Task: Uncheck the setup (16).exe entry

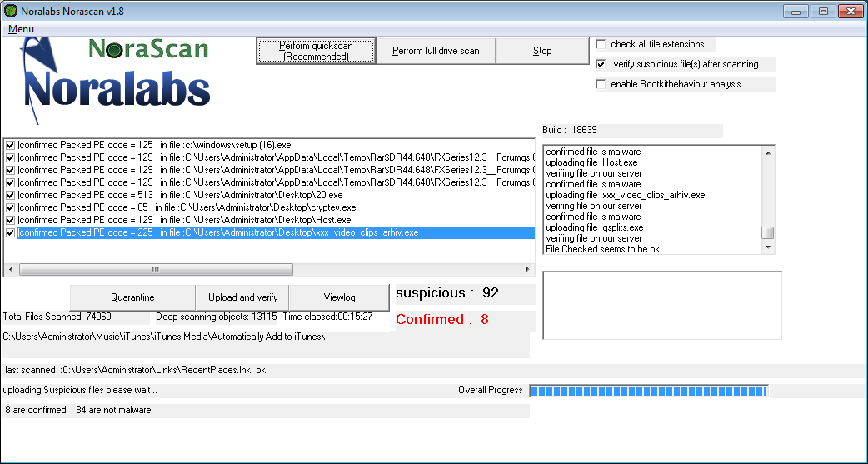Action: pyautogui.click(x=10, y=145)
